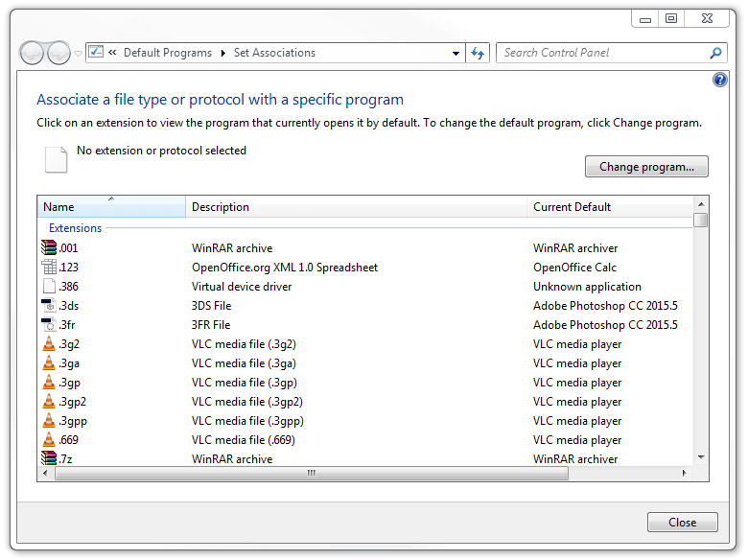Click the VLC cone icon for .3ga
The image size is (748, 560).
pyautogui.click(x=49, y=363)
